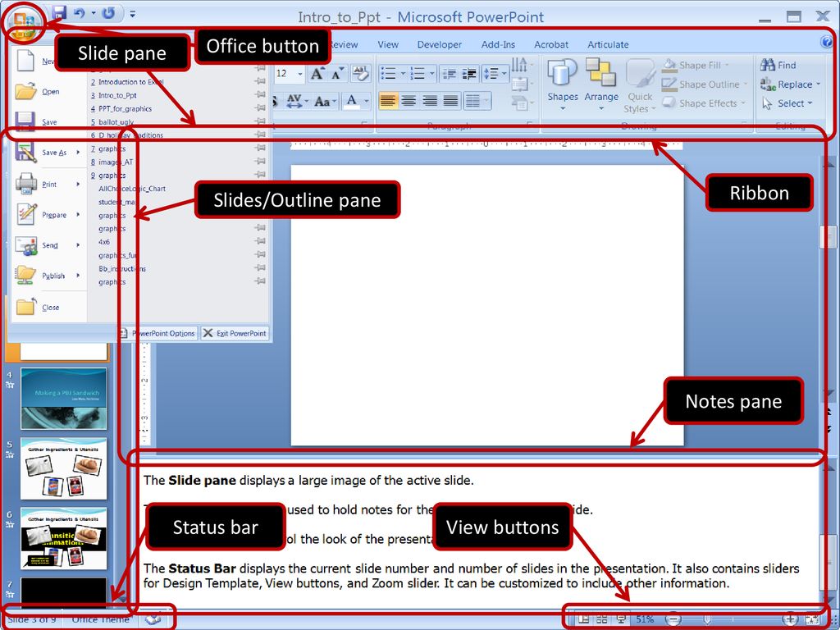Open recent document PPT_for_graphics

(x=178, y=109)
